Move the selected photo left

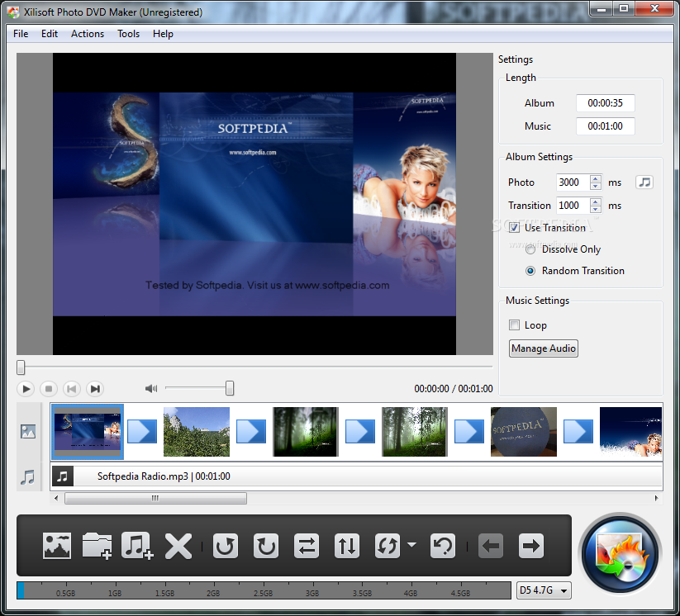click(x=491, y=546)
